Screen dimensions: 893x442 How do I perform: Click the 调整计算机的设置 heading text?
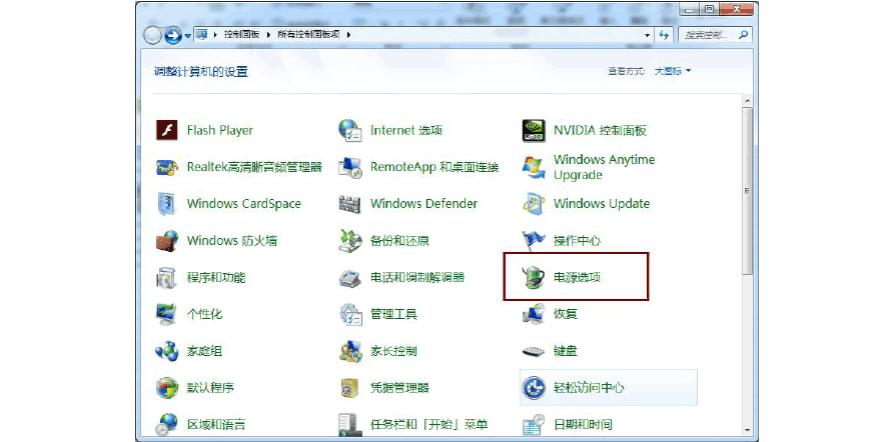point(201,72)
